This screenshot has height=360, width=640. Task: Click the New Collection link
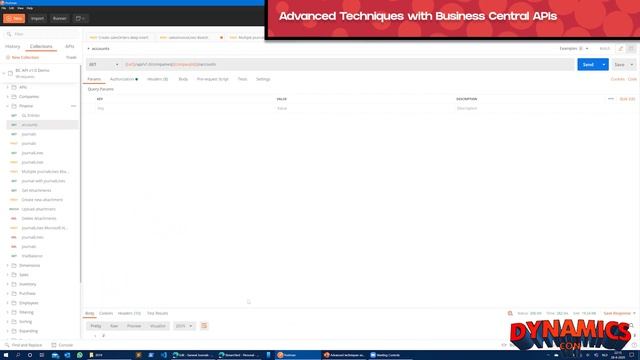[22, 58]
